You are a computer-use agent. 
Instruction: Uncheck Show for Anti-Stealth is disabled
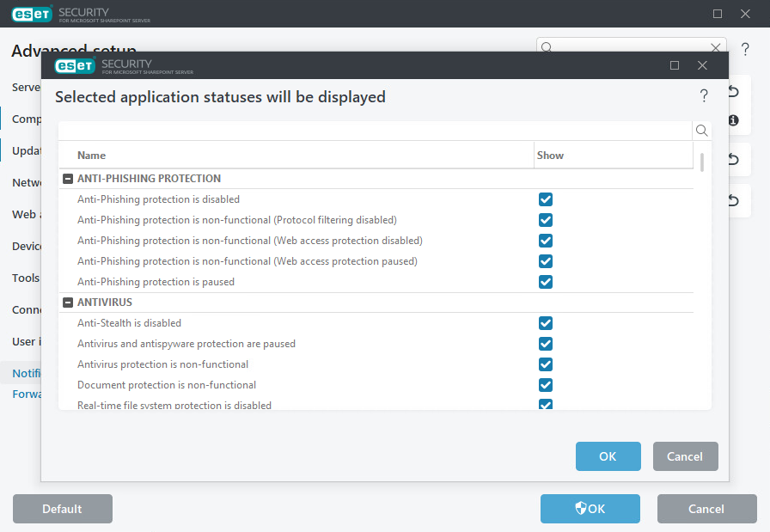pyautogui.click(x=546, y=322)
